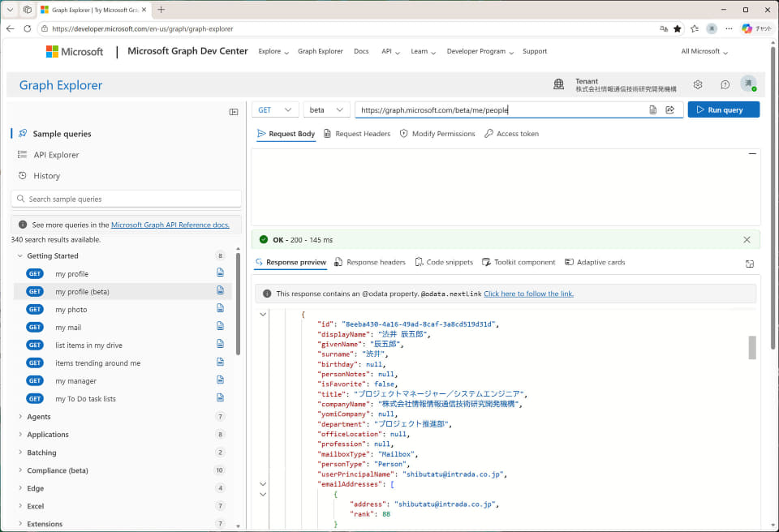The width and height of the screenshot is (779, 532).
Task: Open the Graph Explorer settings gear
Action: [x=698, y=84]
